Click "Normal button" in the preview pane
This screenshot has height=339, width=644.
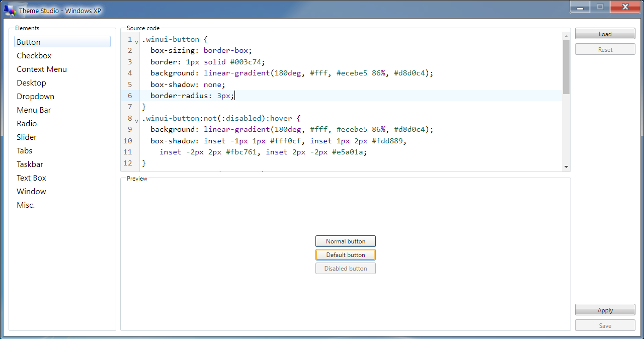pyautogui.click(x=345, y=241)
